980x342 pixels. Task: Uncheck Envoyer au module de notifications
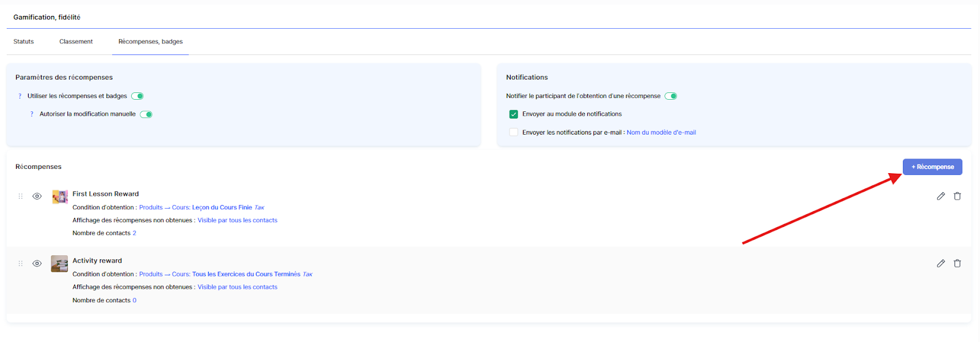tap(514, 114)
